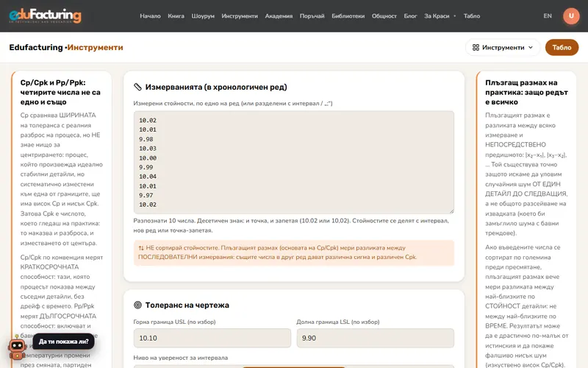Select Инструменти in top navigation
The width and height of the screenshot is (588, 368).
click(240, 15)
